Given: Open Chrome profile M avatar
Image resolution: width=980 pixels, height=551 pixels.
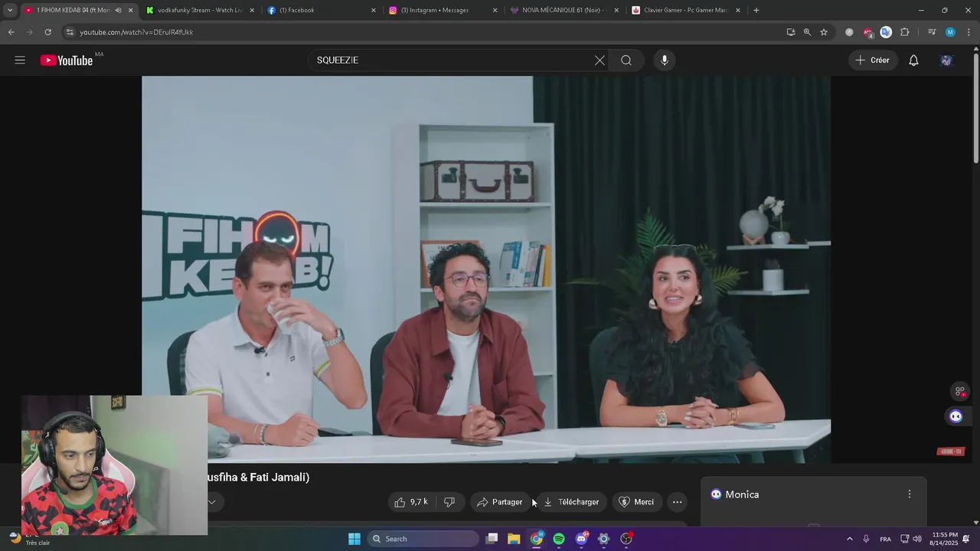Looking at the screenshot, I should [x=950, y=32].
